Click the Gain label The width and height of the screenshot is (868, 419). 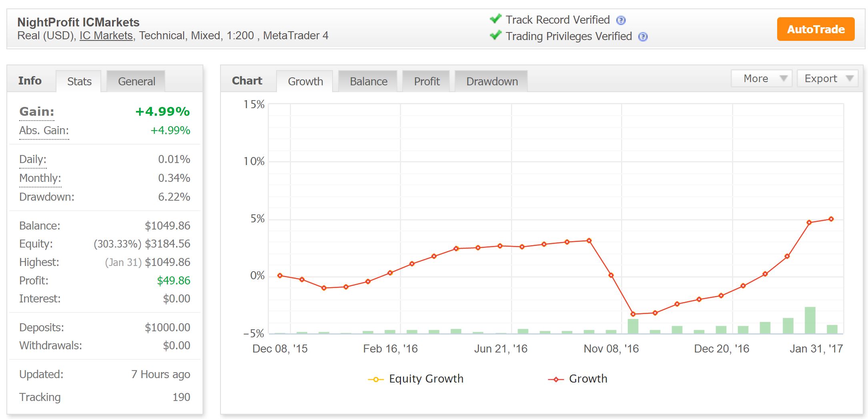point(37,112)
